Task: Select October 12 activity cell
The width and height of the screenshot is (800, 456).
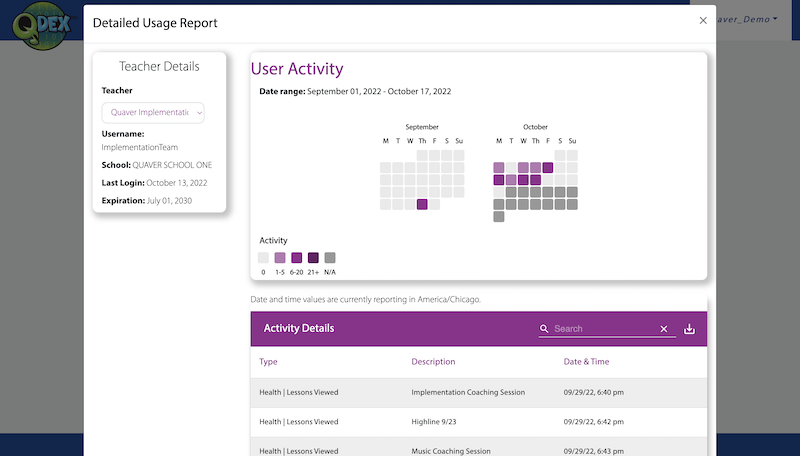Action: click(523, 180)
